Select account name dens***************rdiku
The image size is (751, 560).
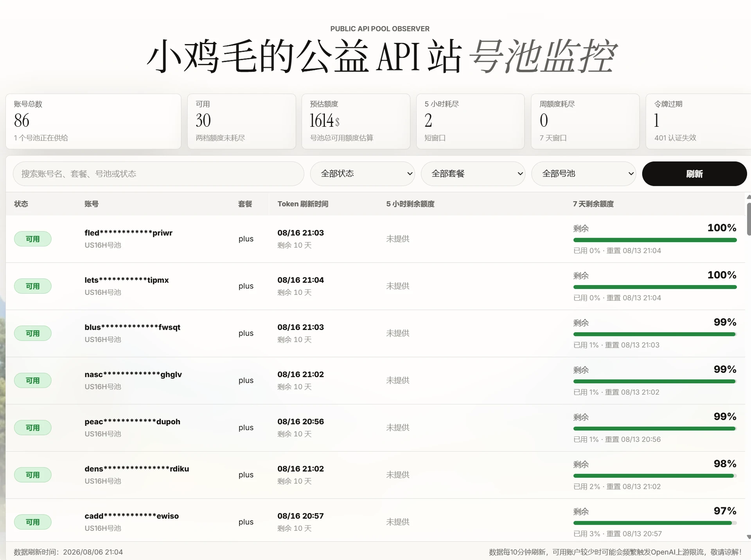point(137,469)
